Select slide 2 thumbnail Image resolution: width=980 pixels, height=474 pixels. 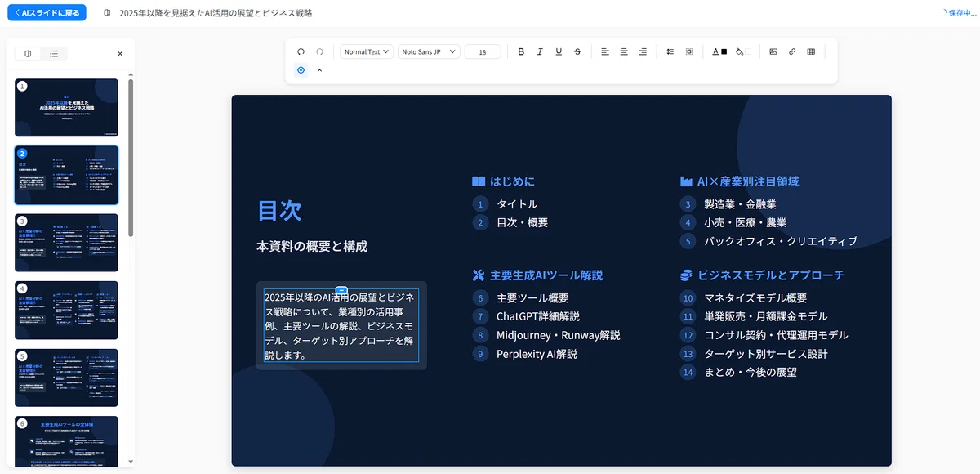pyautogui.click(x=66, y=175)
